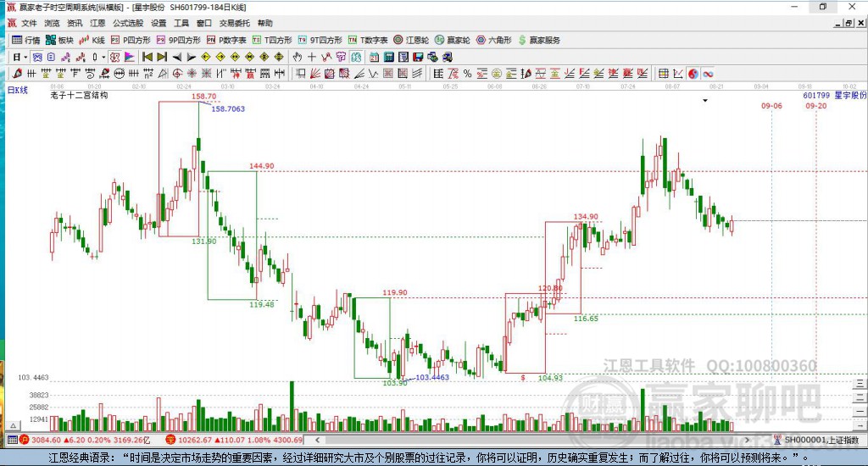Open the 9P四方形 tool

point(178,40)
